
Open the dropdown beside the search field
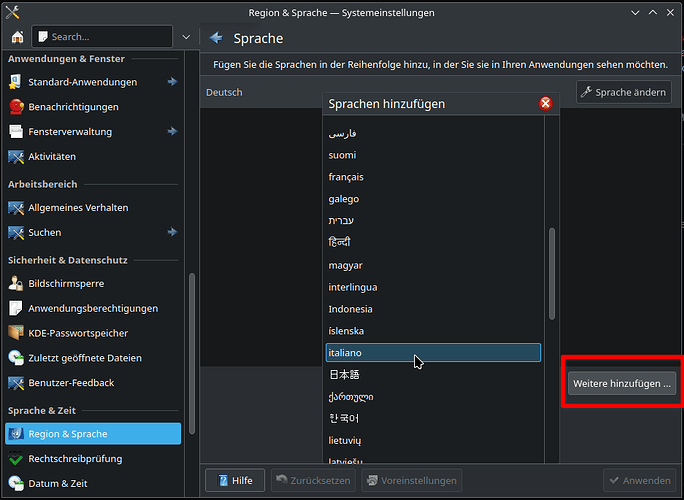click(x=186, y=37)
